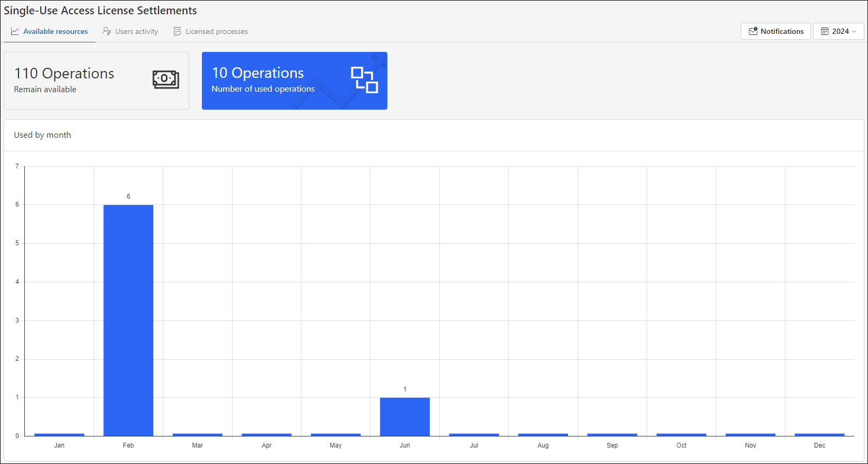
Task: Click the calendar icon next to 2024
Action: (825, 31)
